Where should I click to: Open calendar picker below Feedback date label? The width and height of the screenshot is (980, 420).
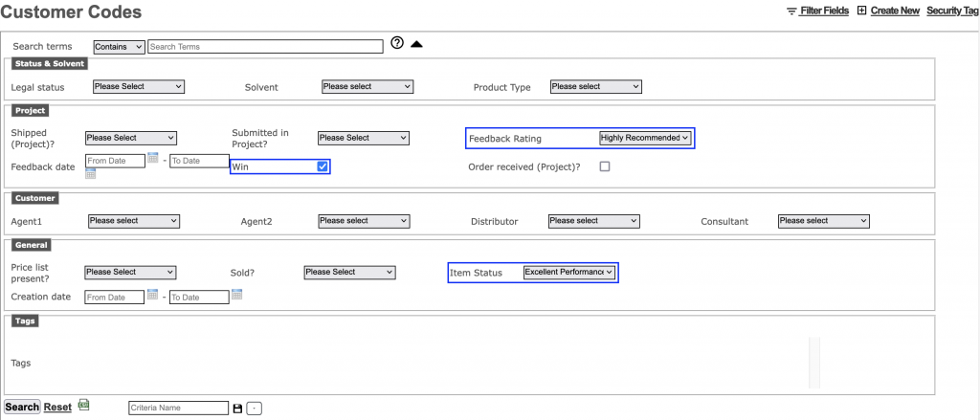click(90, 174)
